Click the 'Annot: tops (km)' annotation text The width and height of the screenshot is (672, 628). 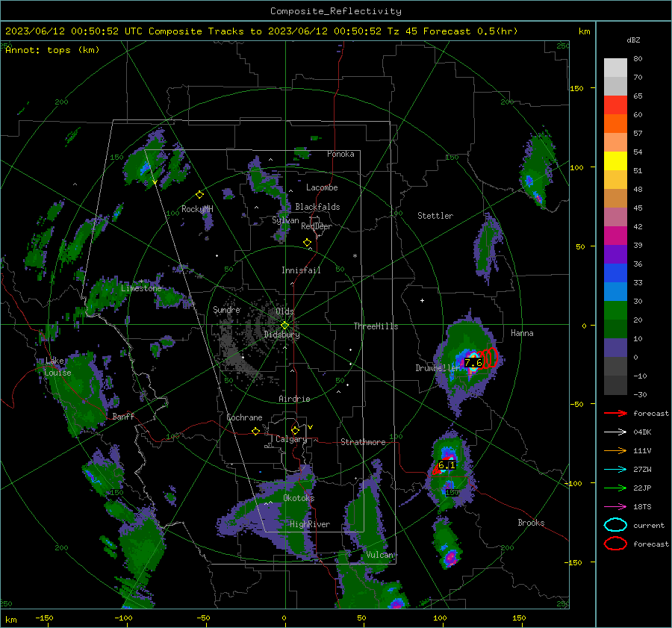52,50
